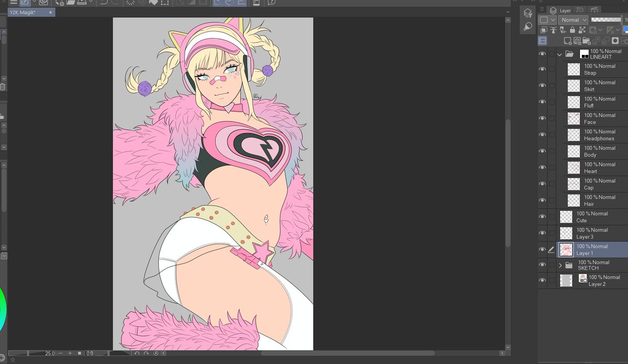Open dropdown arrow next to save icon

click(91, 2)
